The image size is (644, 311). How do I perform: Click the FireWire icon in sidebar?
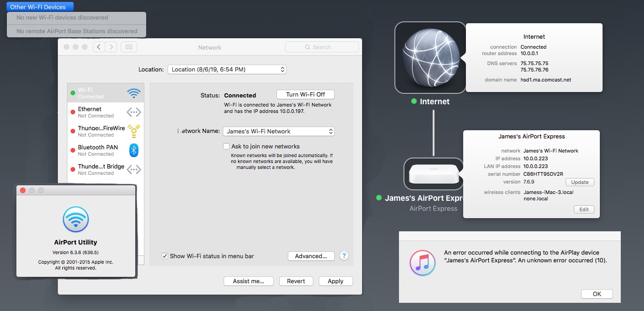[x=134, y=131]
